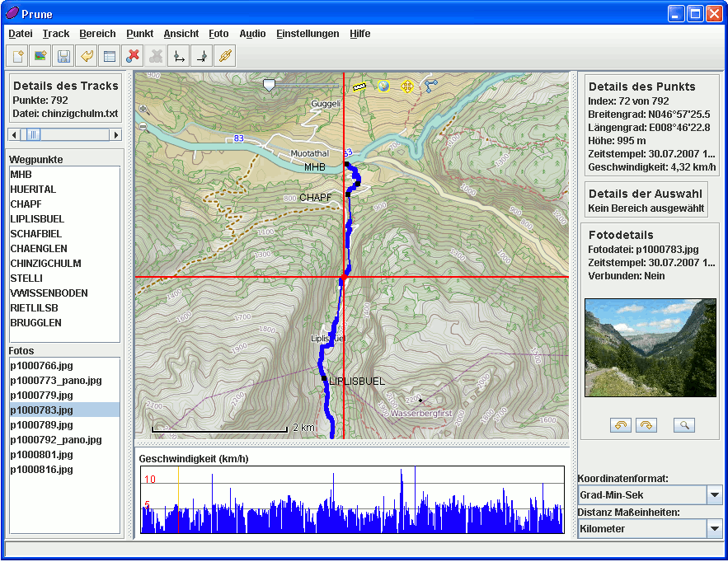Toggle the scale bar display on the map

tap(359, 86)
